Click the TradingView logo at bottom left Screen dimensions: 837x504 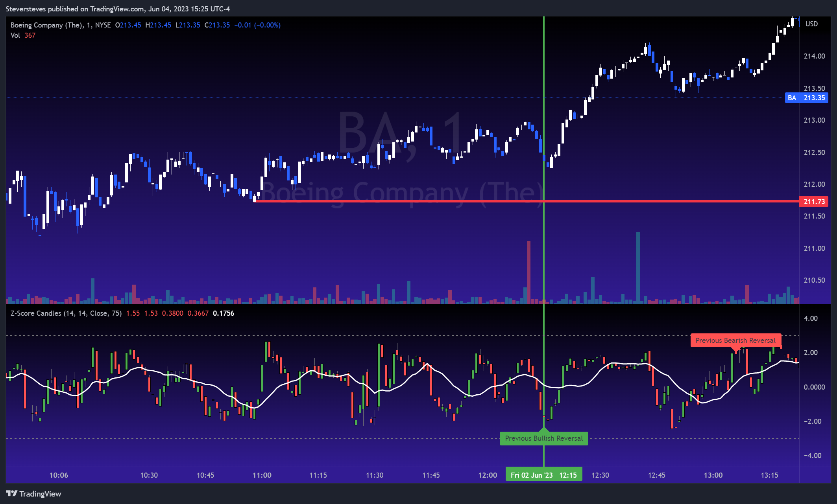pos(34,494)
